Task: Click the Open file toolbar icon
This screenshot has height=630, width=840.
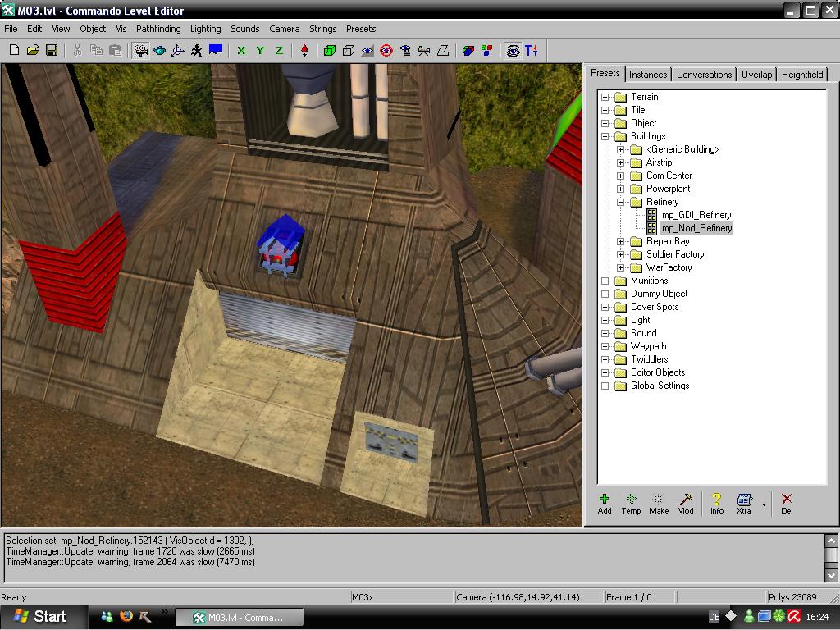Action: point(33,50)
